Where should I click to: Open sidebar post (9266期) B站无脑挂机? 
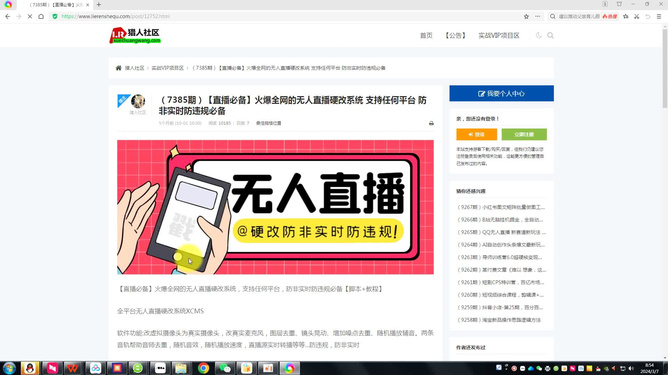(500, 220)
